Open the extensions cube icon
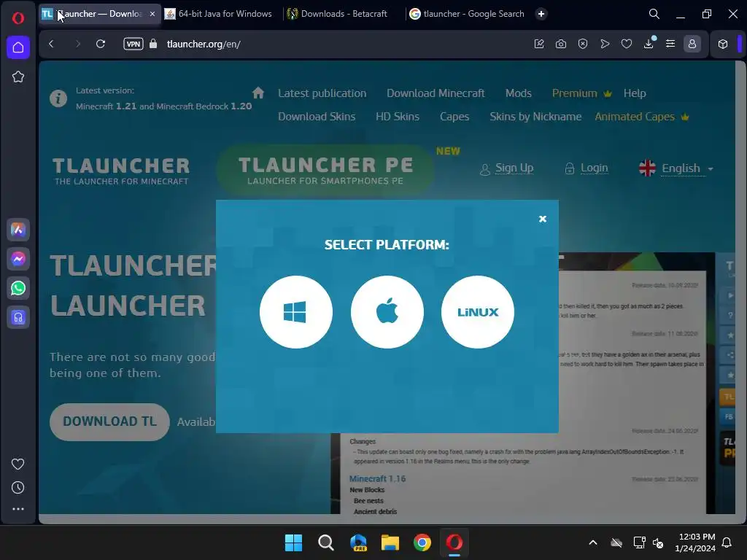The image size is (747, 560). 723,44
